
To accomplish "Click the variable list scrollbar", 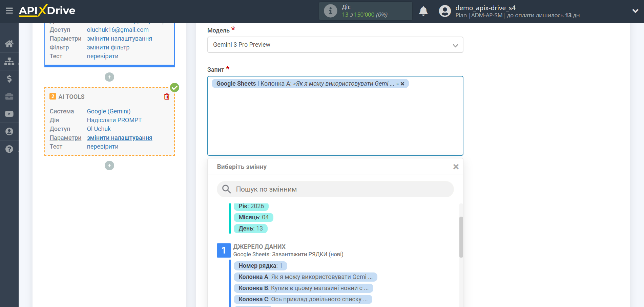I will point(461,237).
